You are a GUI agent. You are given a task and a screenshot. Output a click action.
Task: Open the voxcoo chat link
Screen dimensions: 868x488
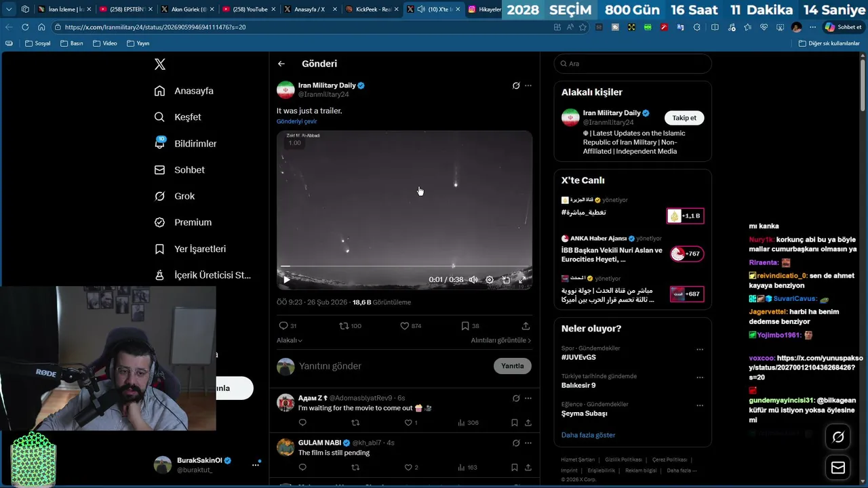click(x=807, y=367)
